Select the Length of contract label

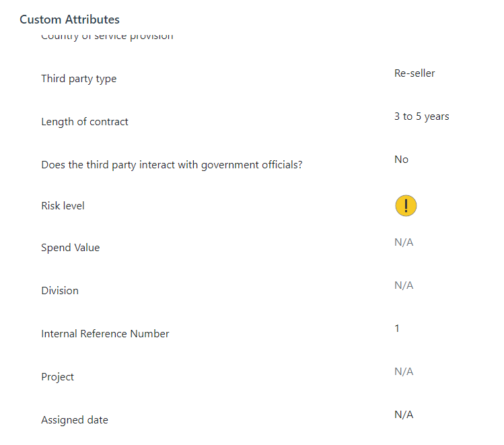pos(85,122)
